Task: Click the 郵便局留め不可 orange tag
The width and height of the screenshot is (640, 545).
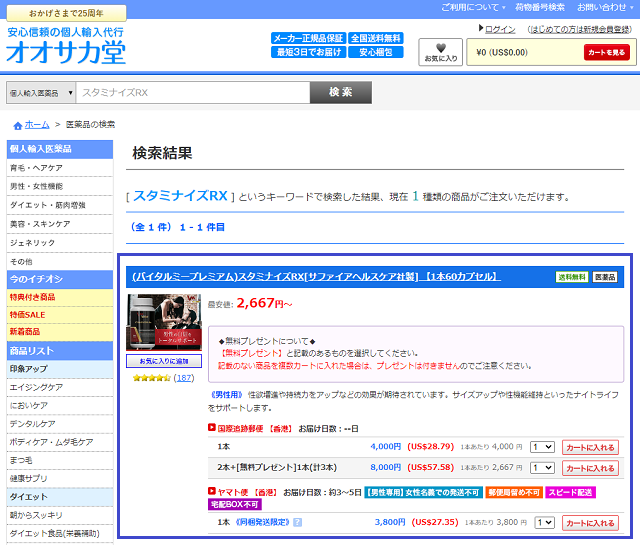Action: pyautogui.click(x=514, y=492)
